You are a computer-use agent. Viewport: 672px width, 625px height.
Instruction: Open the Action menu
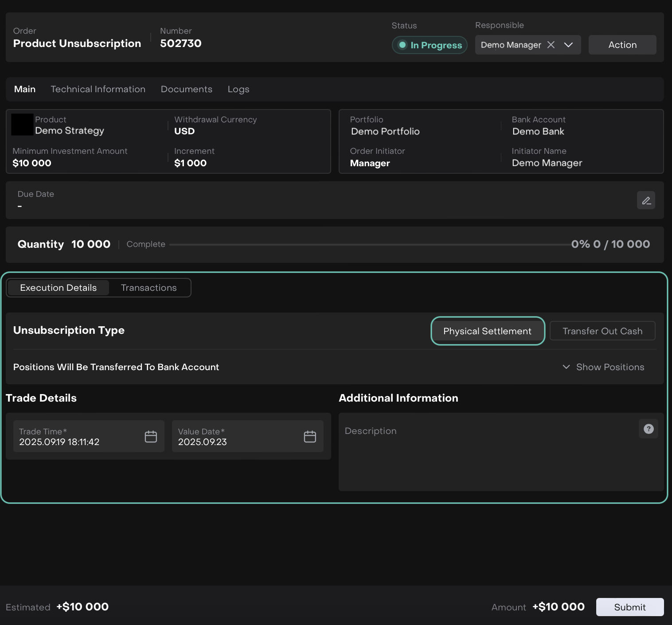click(622, 45)
